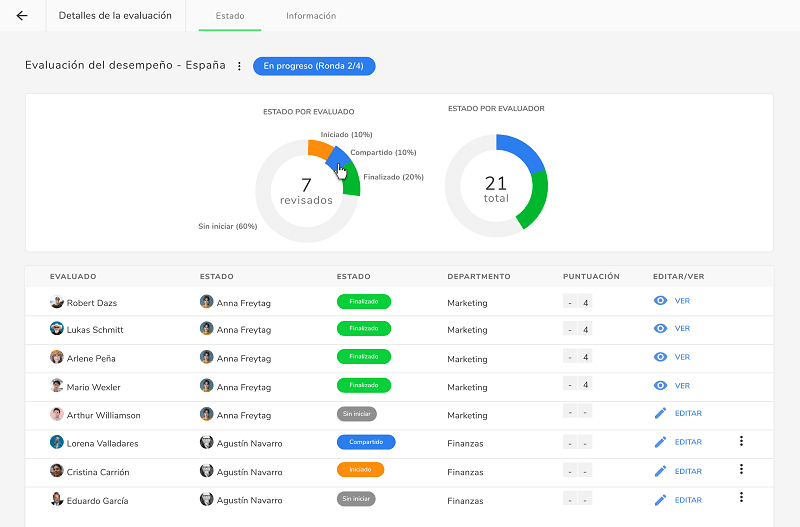This screenshot has height=527, width=800.
Task: Click Mario Wexler avatar
Action: [57, 385]
